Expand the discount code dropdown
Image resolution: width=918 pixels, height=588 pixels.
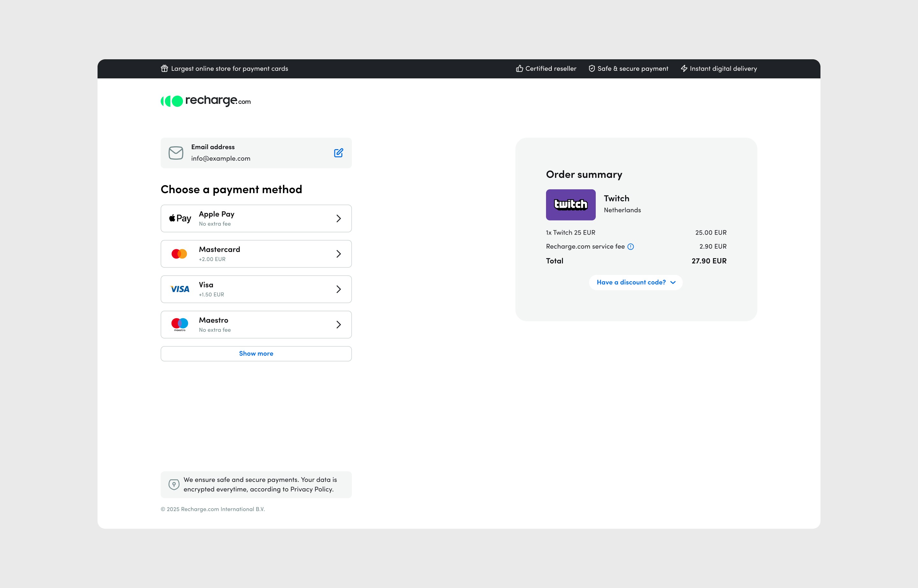point(636,283)
